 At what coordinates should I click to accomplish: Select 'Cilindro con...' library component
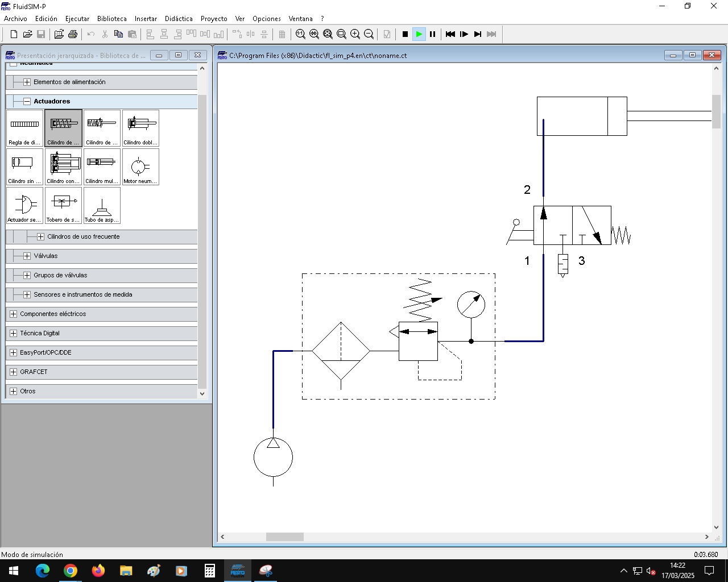click(x=63, y=167)
